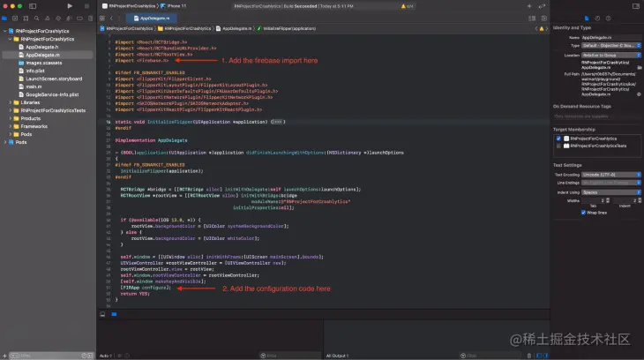
Task: Show recent files filter in navigator
Action: click(x=84, y=356)
